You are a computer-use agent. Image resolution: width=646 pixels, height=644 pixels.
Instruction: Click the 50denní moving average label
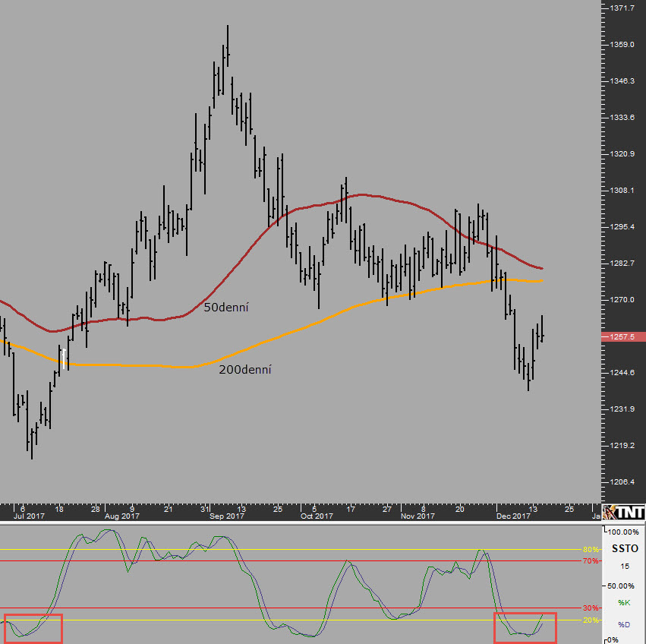[226, 307]
